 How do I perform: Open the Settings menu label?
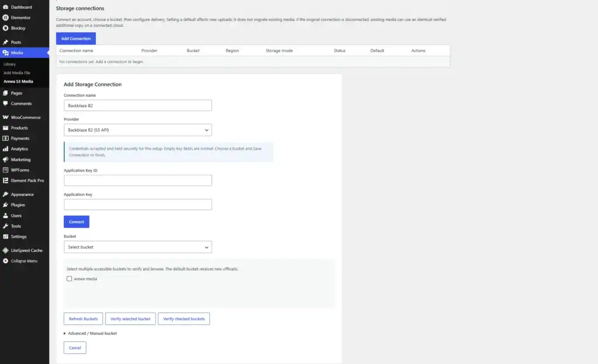tap(19, 236)
